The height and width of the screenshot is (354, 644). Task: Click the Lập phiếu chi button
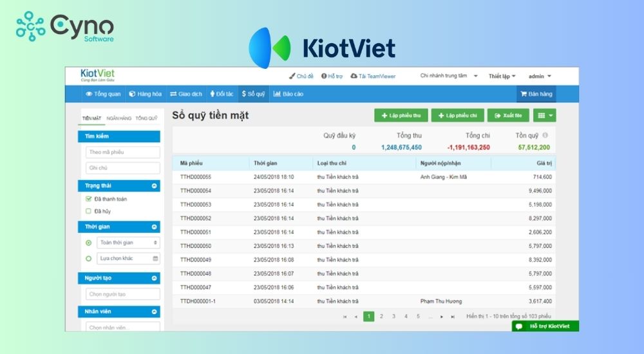[457, 115]
